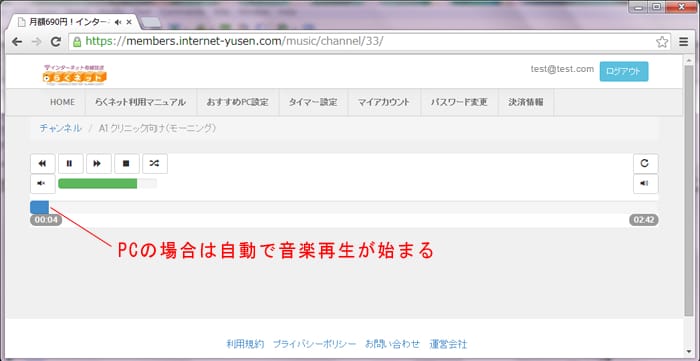700x361 pixels.
Task: Open 運営会社 footer link
Action: click(x=448, y=344)
